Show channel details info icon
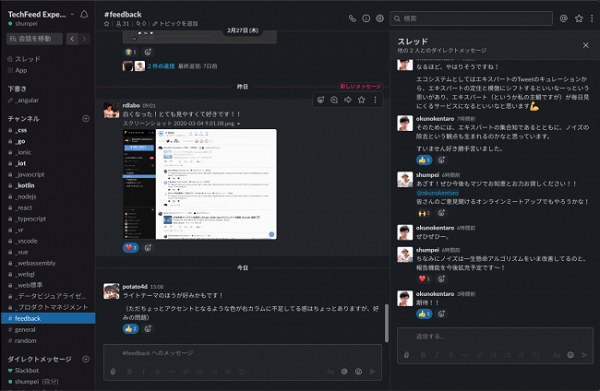 tap(366, 18)
